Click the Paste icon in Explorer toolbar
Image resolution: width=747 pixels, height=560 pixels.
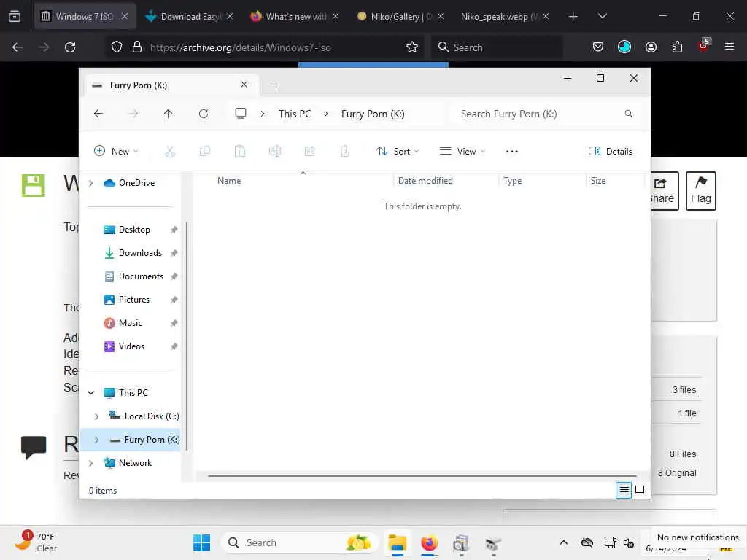click(x=240, y=152)
